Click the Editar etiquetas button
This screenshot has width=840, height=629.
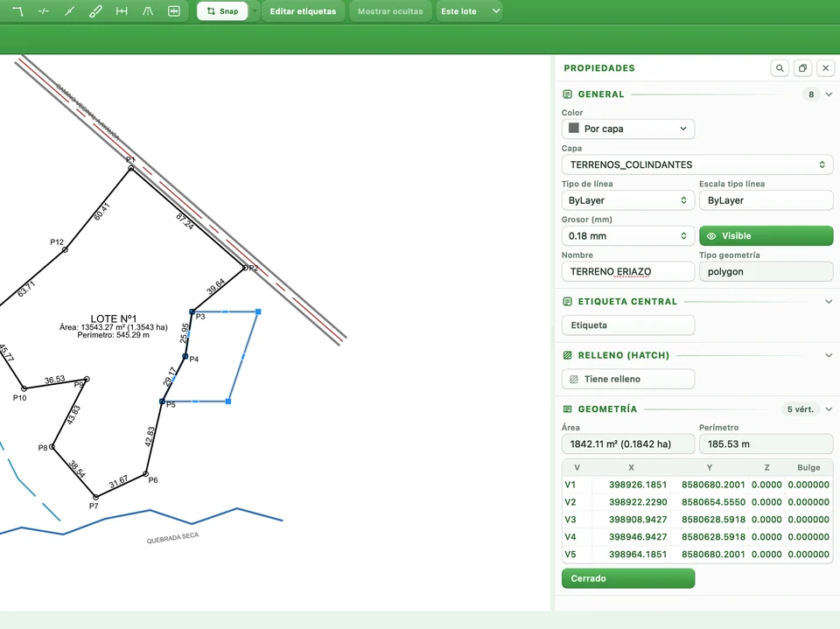304,11
